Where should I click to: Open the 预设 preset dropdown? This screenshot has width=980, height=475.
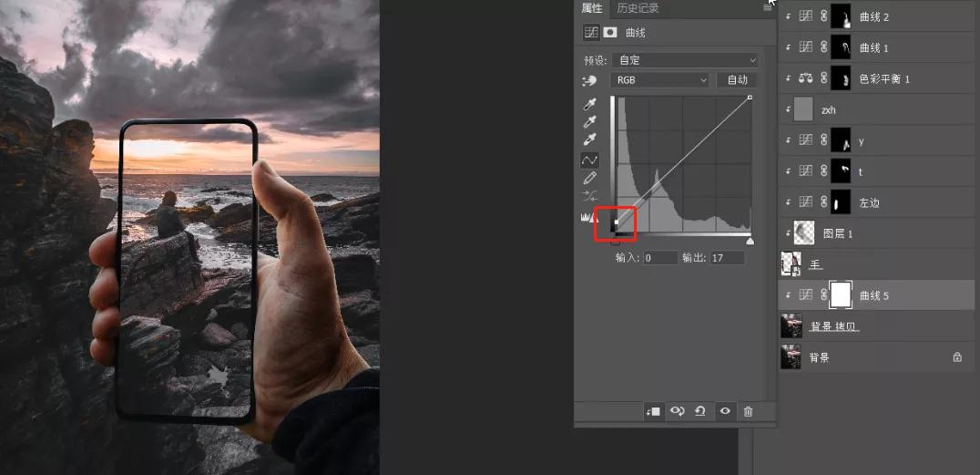click(x=684, y=61)
